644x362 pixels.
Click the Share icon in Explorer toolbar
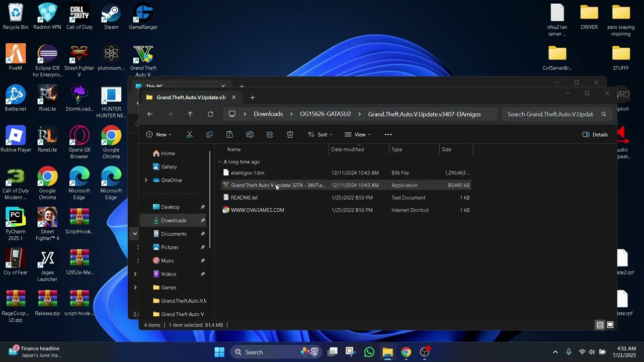[270, 135]
